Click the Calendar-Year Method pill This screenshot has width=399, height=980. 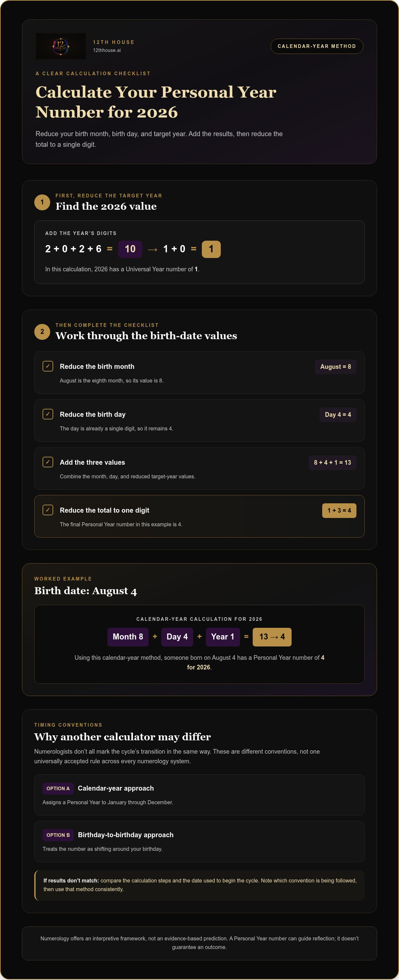point(317,46)
